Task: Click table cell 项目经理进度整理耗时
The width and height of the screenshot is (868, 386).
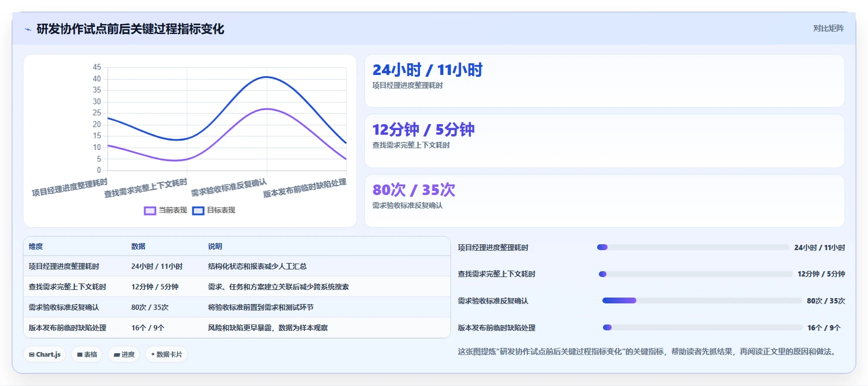Action: 64,267
